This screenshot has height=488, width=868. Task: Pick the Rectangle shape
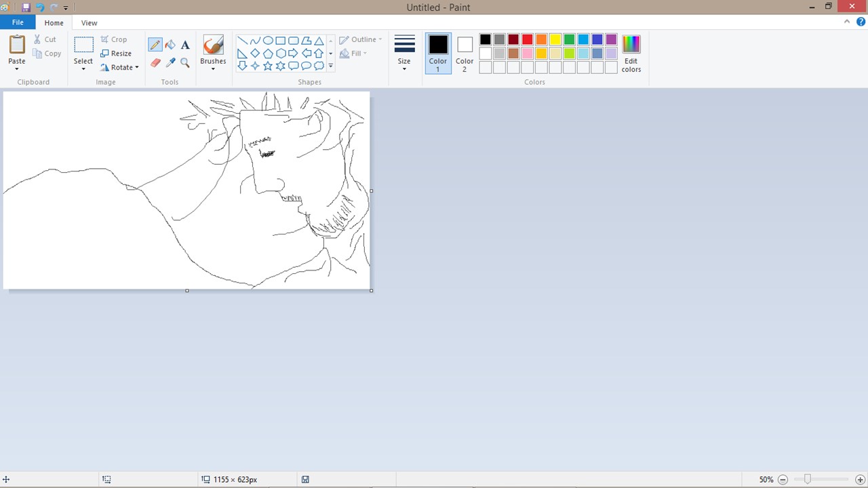click(x=281, y=41)
